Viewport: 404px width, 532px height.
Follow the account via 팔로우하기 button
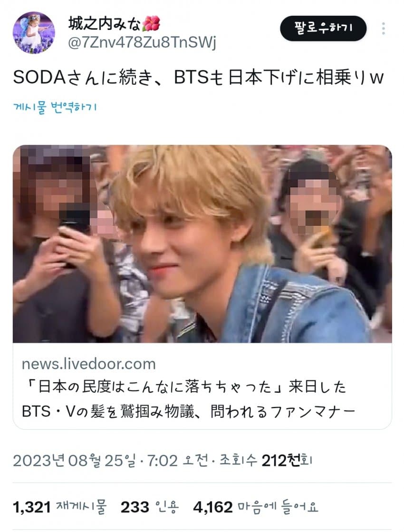point(323,28)
